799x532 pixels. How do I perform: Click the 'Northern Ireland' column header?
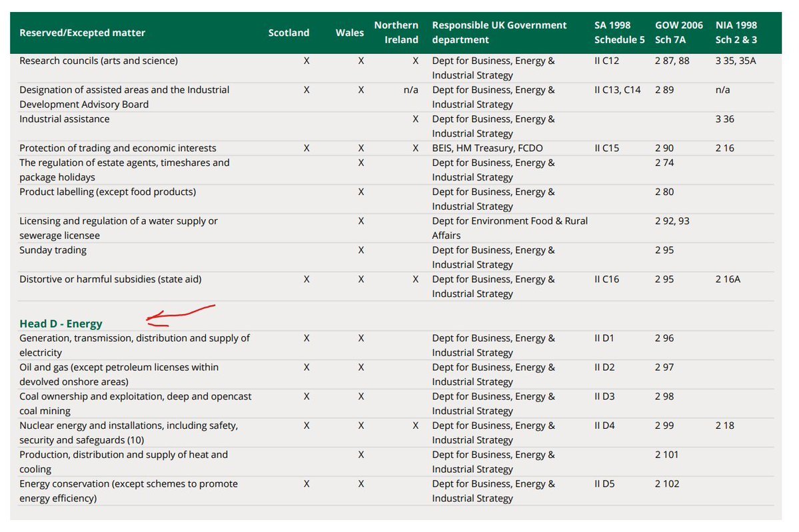396,33
